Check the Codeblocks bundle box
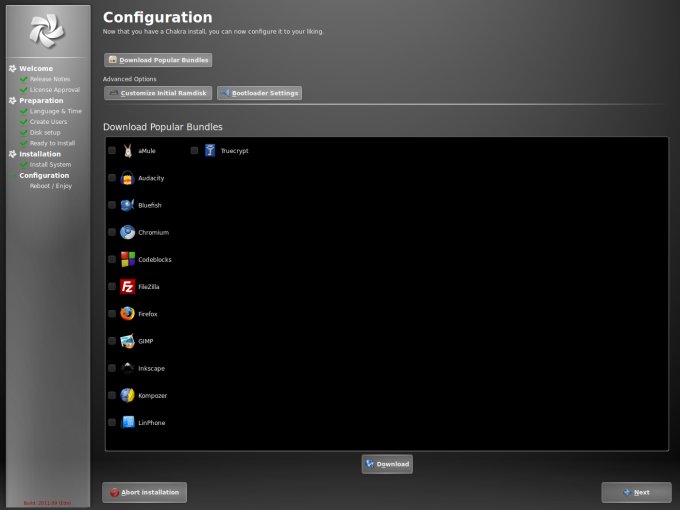680x510 pixels. (112, 259)
